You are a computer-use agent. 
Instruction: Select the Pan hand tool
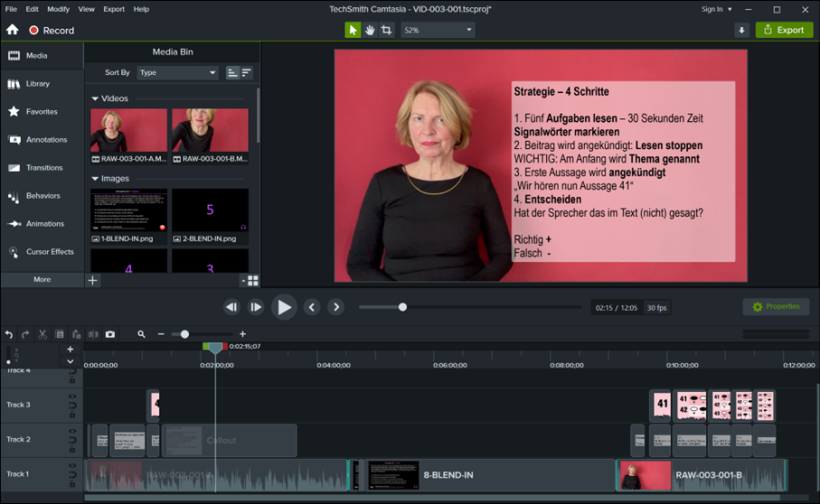coord(370,30)
